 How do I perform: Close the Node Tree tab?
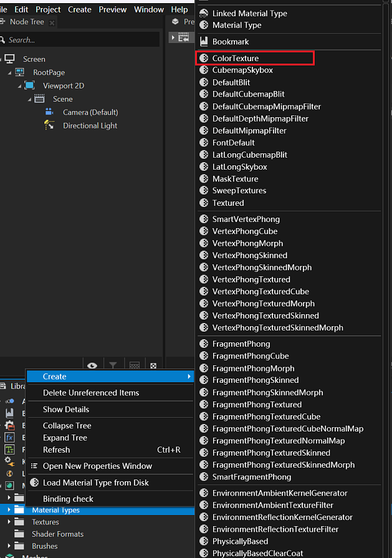click(52, 23)
